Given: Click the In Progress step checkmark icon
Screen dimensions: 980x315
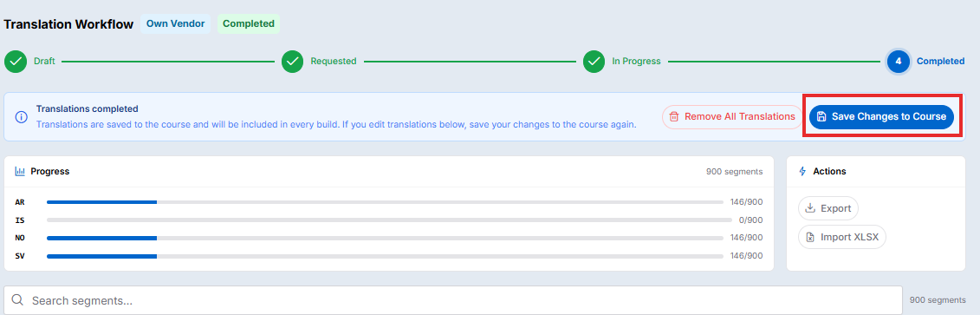Looking at the screenshot, I should click(x=594, y=62).
